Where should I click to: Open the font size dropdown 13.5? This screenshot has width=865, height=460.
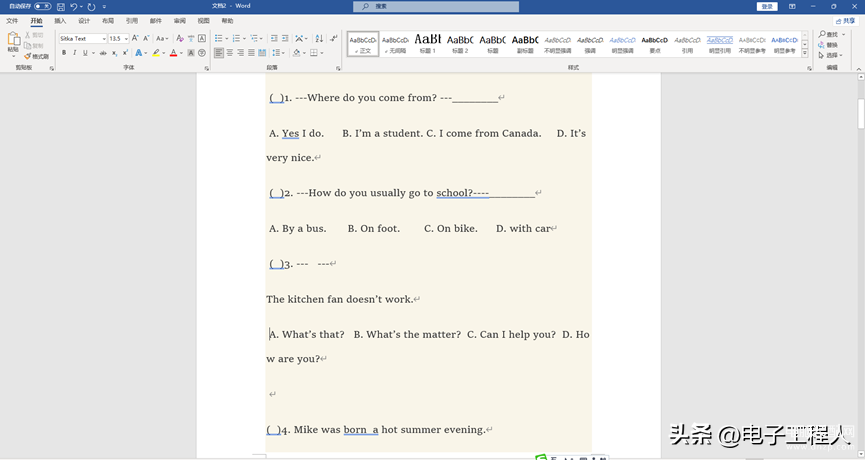126,39
